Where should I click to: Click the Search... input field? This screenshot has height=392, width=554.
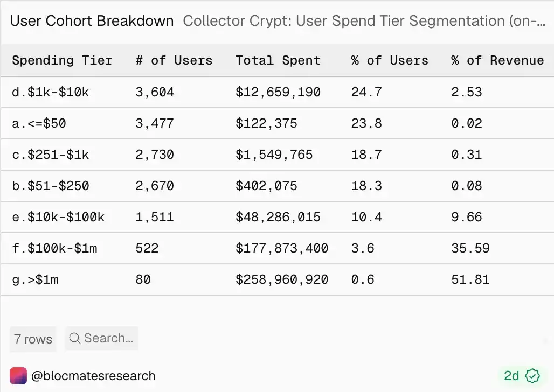click(102, 338)
